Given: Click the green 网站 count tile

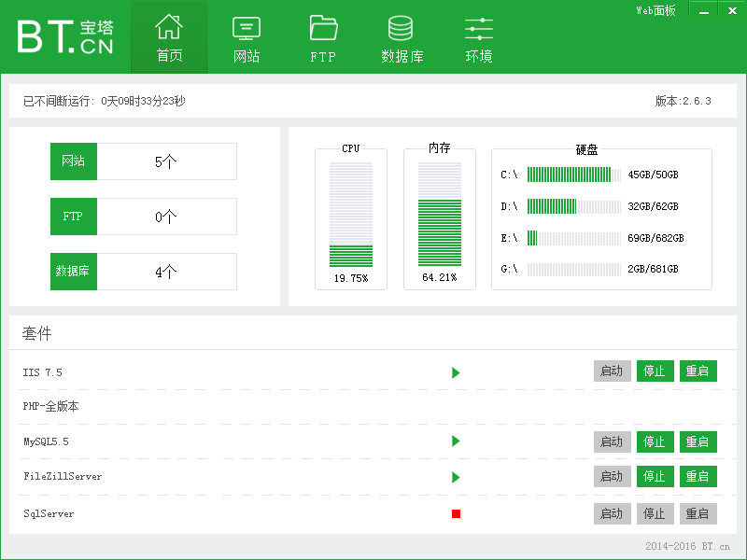Looking at the screenshot, I should [x=74, y=161].
